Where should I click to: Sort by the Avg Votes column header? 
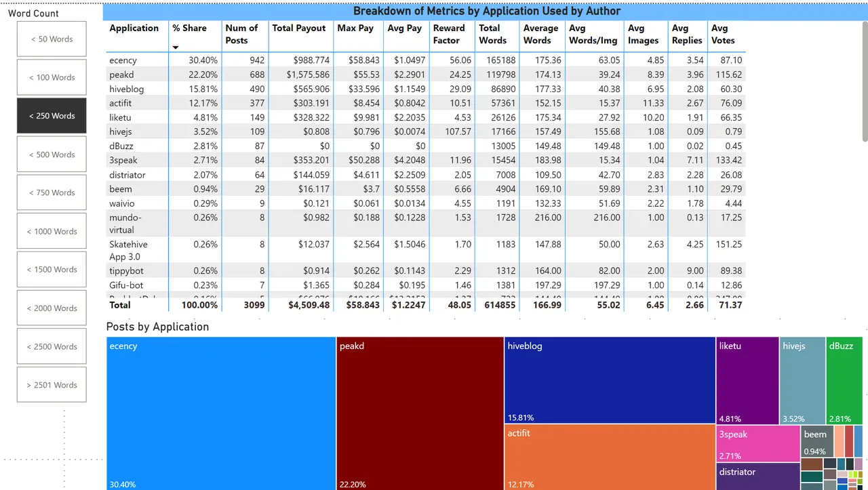point(723,34)
